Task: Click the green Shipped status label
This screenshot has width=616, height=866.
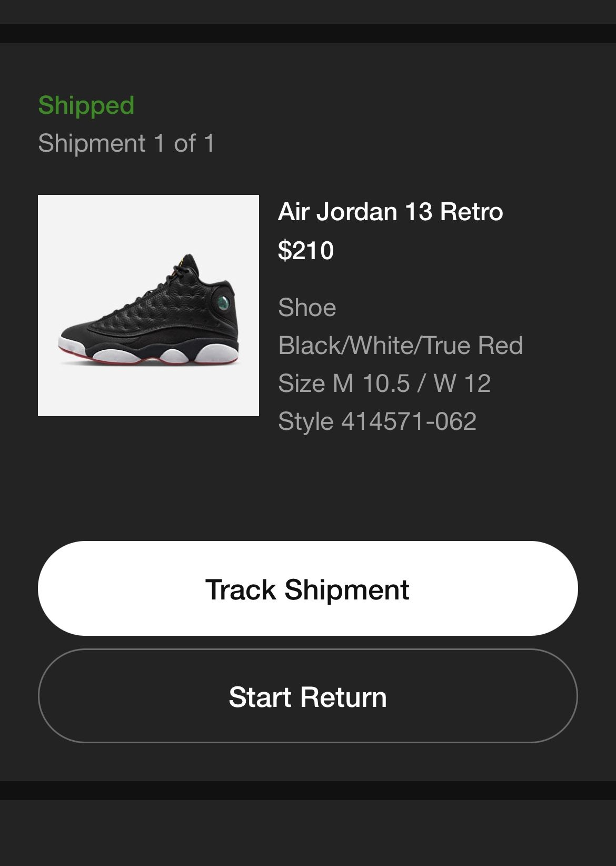Action: [x=86, y=105]
